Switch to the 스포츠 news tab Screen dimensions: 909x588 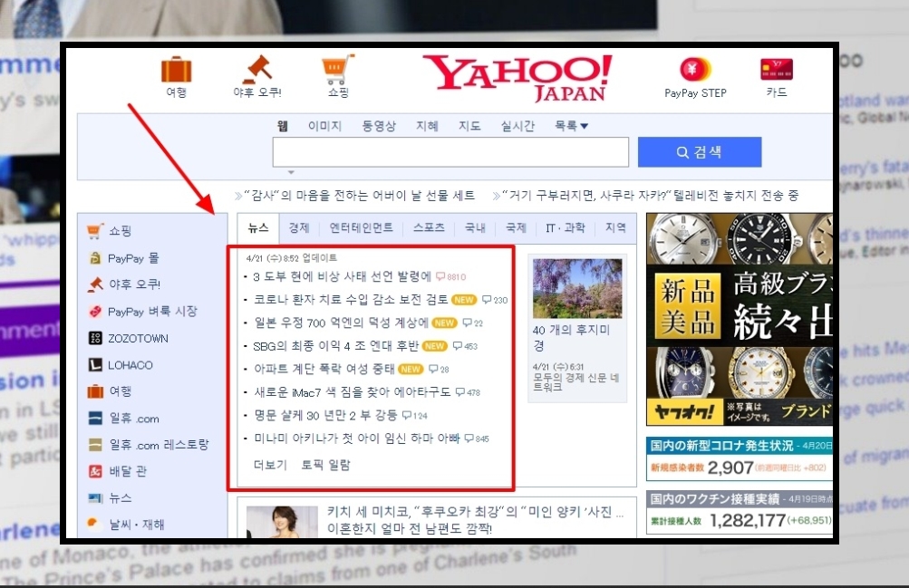(x=429, y=227)
